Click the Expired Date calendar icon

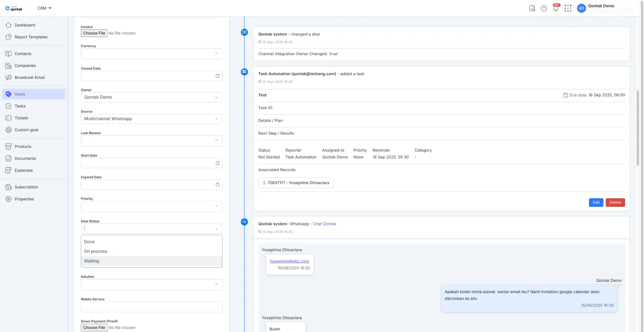click(x=218, y=185)
